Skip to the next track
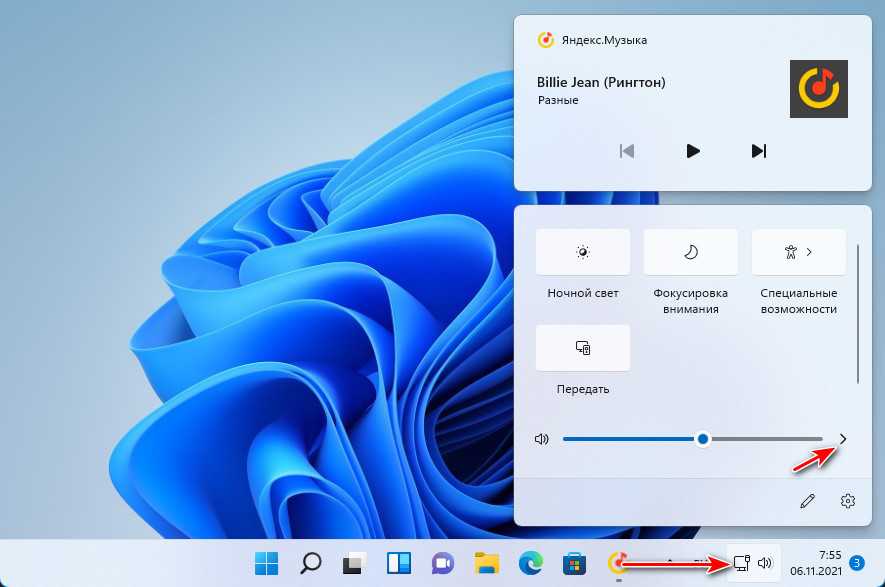The width and height of the screenshot is (885, 587). [758, 151]
